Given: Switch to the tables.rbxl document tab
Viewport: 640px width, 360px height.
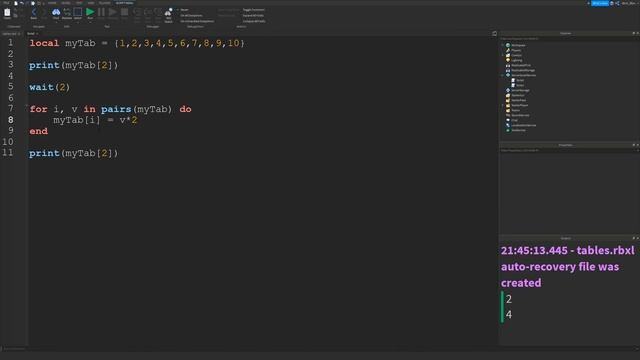Looking at the screenshot, I should pos(11,33).
